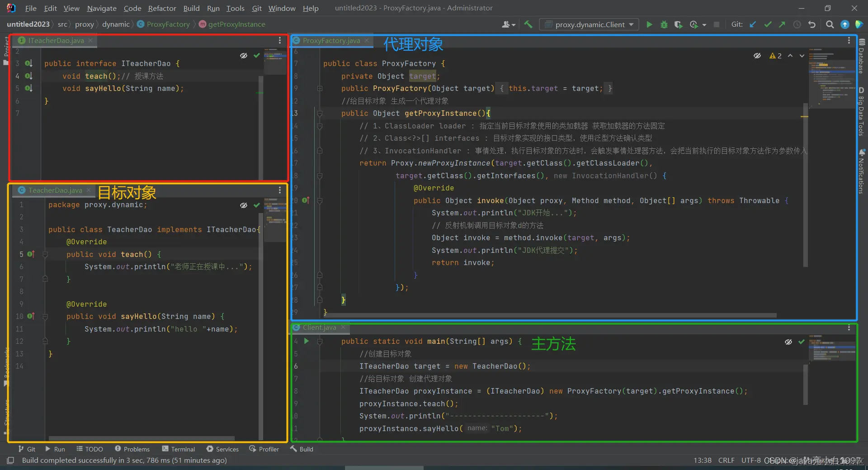Show Git history clock icon

(797, 24)
